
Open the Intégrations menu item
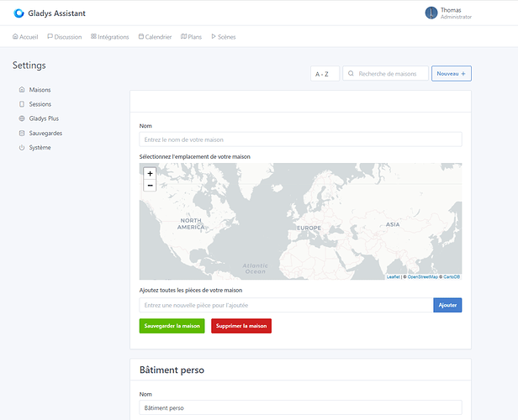click(109, 37)
